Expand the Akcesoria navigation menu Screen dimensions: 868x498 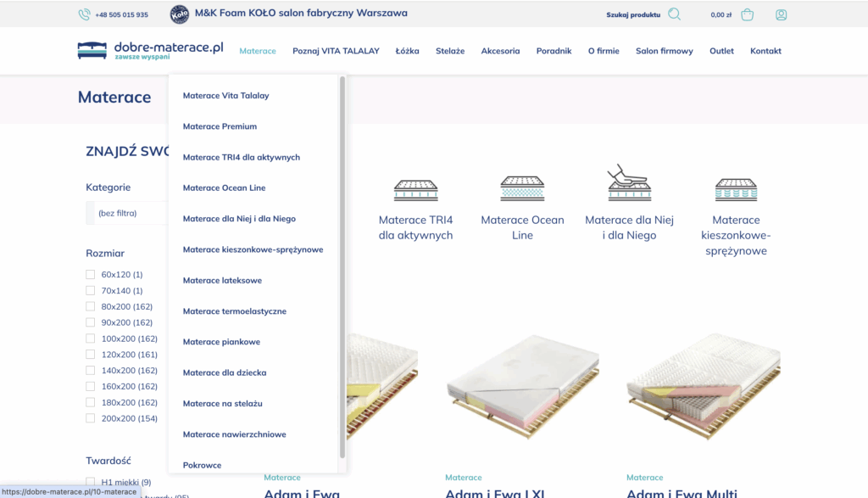(500, 51)
